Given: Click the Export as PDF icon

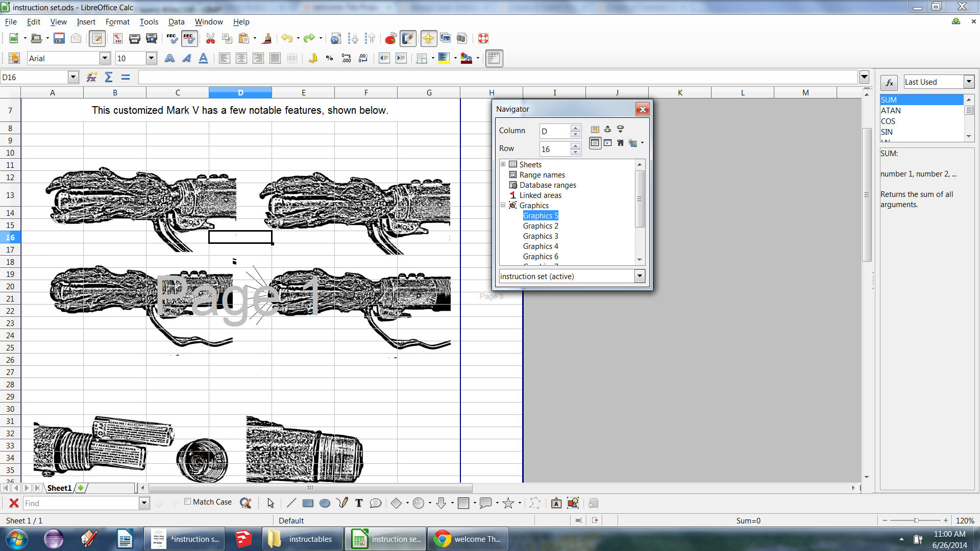Looking at the screenshot, I should click(117, 39).
